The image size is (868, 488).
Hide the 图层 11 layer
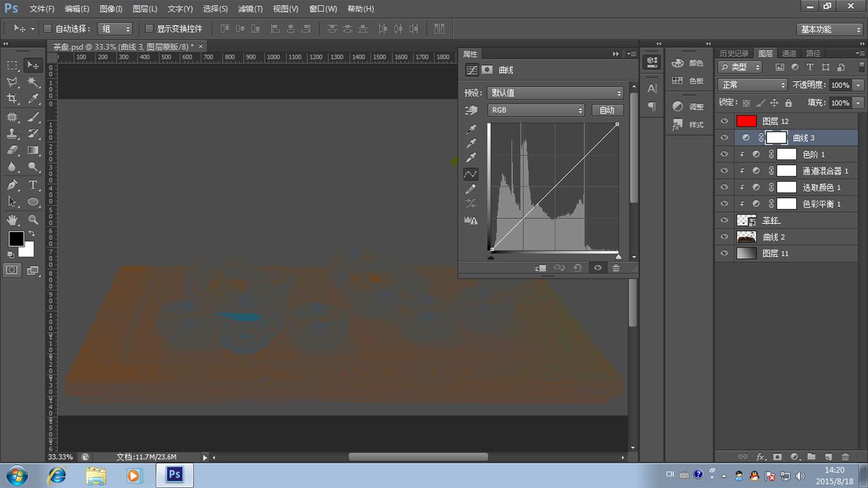click(x=724, y=253)
